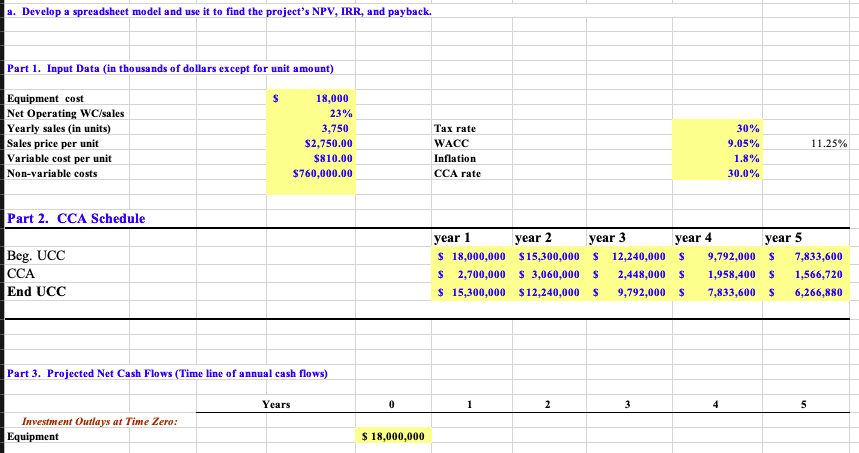Screen dimensions: 859x453
Task: Click the Part 3 Projected Net Cash Flows heading
Action: [167, 374]
